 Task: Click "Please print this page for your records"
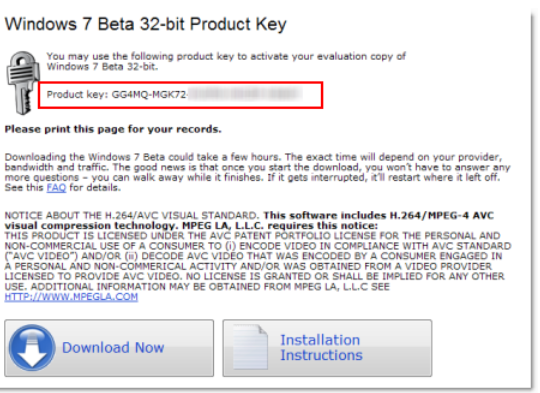(113, 130)
